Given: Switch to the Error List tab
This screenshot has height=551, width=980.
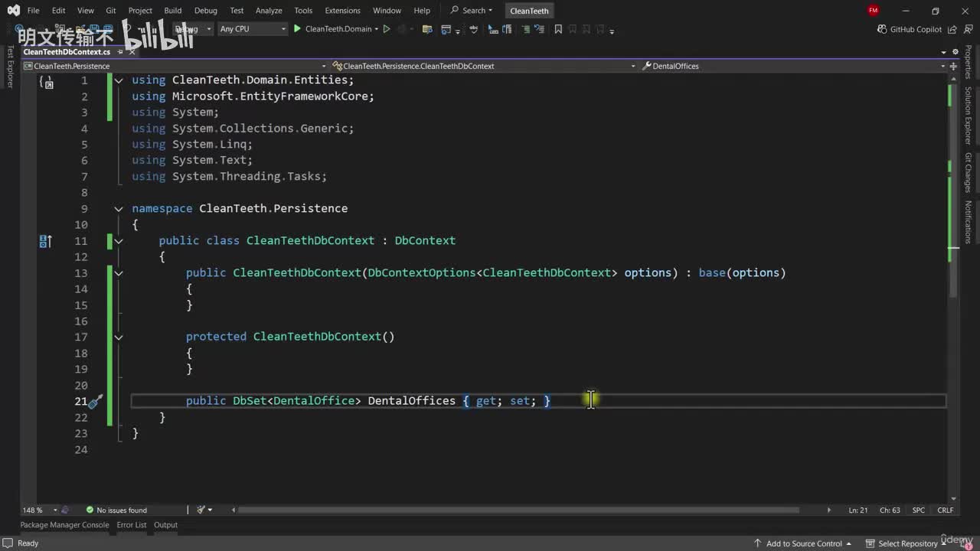Looking at the screenshot, I should click(x=131, y=525).
